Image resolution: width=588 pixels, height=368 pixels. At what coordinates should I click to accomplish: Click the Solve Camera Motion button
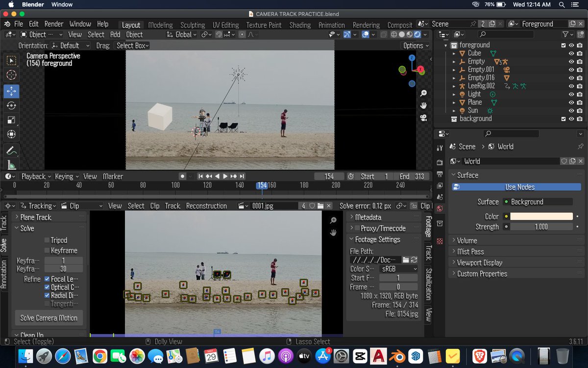49,318
